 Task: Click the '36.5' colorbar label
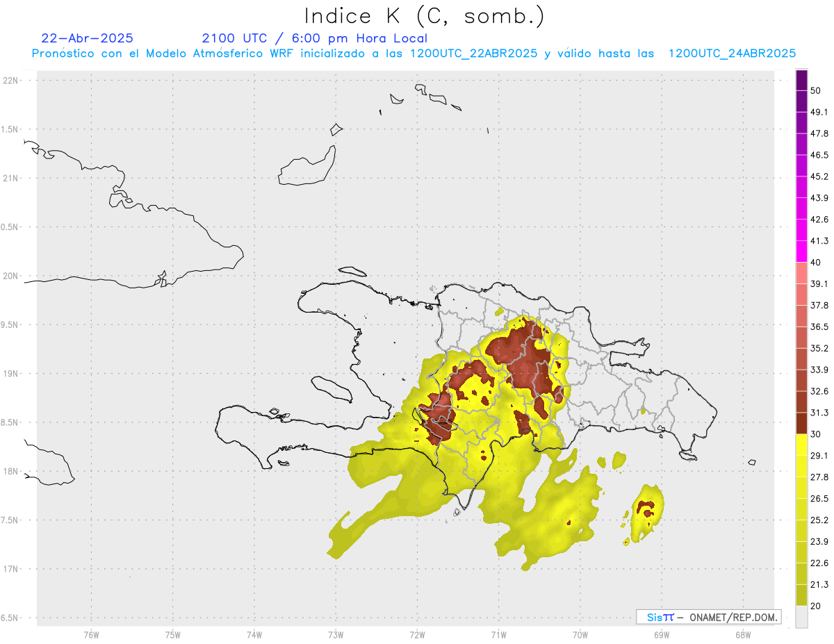[819, 327]
